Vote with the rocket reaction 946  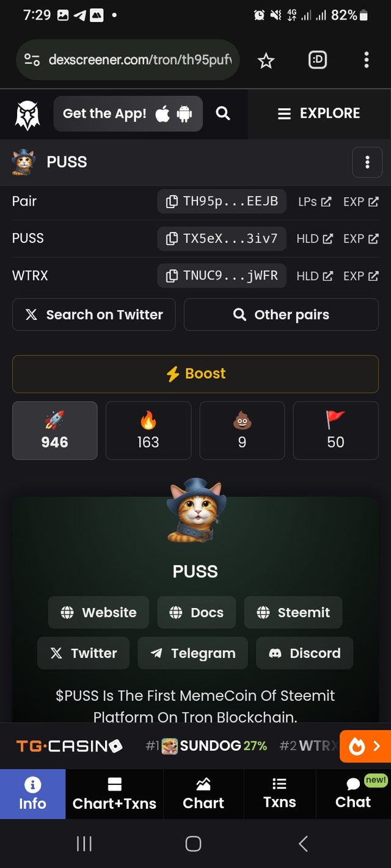pyautogui.click(x=54, y=430)
